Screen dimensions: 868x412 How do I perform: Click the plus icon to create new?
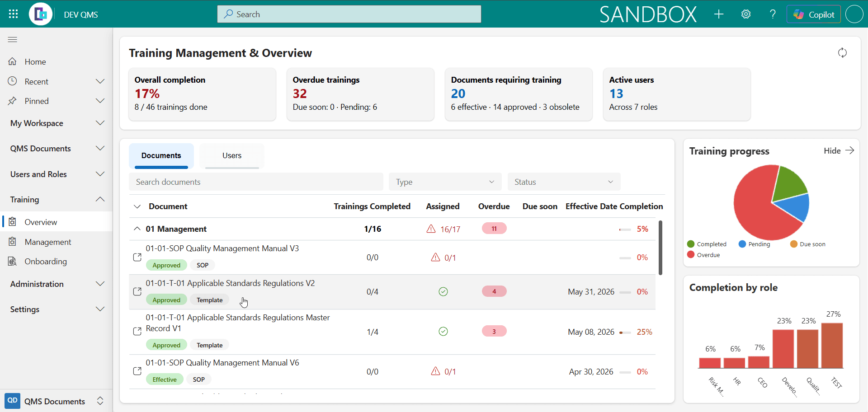[x=719, y=14]
